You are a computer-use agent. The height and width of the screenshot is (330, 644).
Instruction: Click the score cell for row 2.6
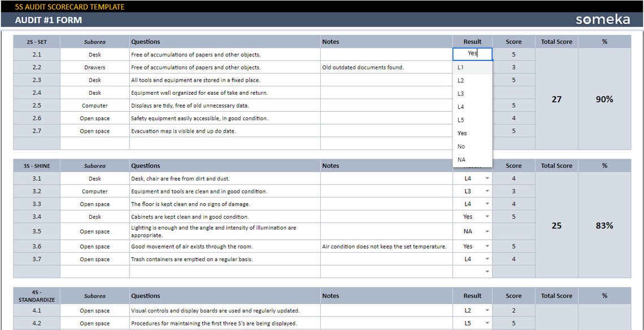click(514, 118)
